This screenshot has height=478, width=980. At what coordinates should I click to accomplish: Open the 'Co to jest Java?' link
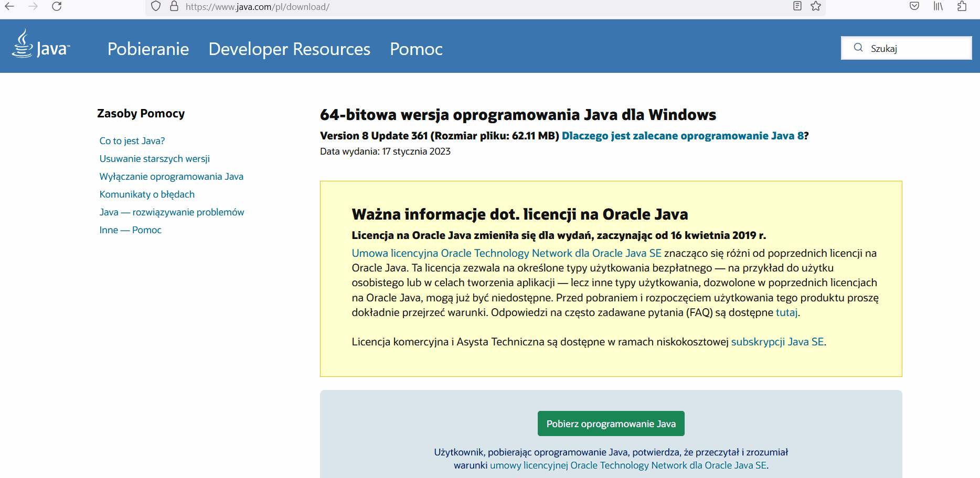click(132, 141)
